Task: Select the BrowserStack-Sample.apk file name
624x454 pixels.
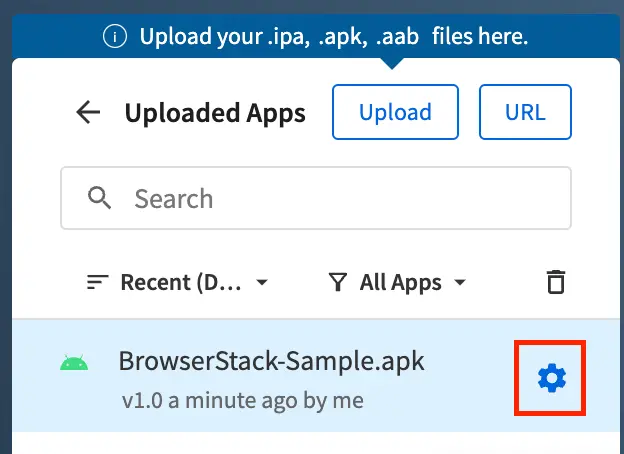Action: pos(271,360)
